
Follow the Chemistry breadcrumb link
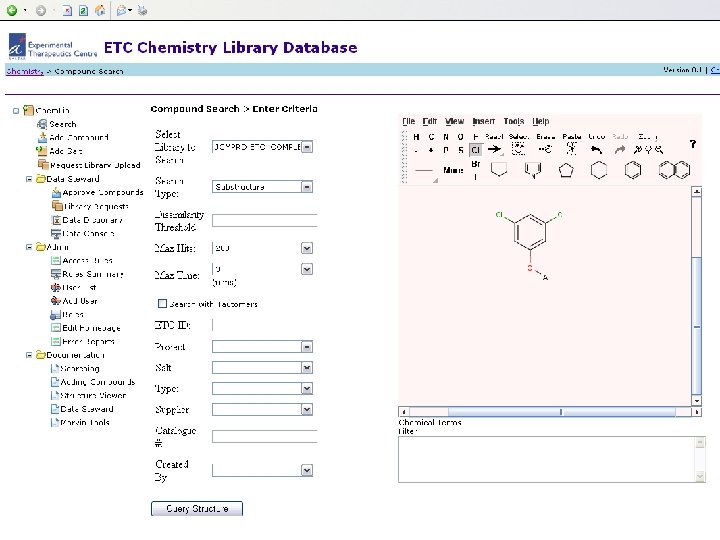(x=25, y=71)
